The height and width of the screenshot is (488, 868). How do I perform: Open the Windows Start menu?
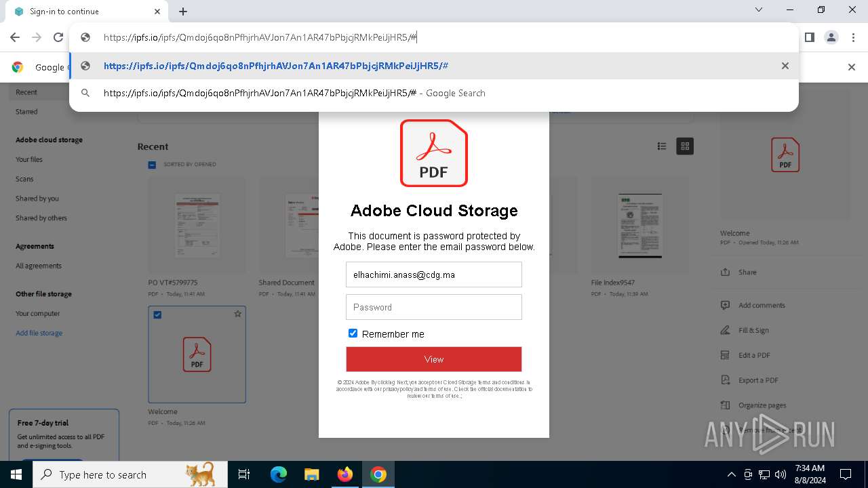pyautogui.click(x=16, y=474)
